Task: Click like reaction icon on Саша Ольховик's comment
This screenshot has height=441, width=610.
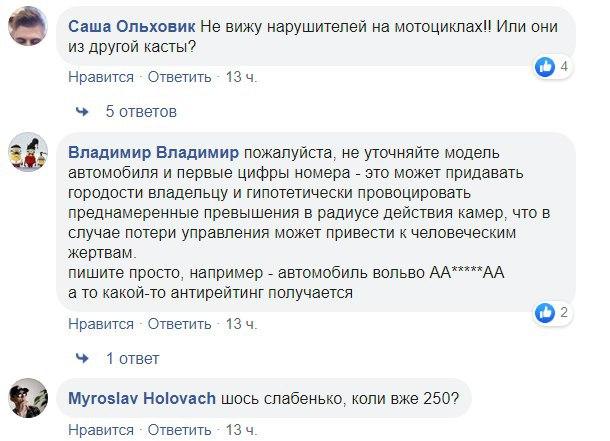Action: (x=545, y=67)
